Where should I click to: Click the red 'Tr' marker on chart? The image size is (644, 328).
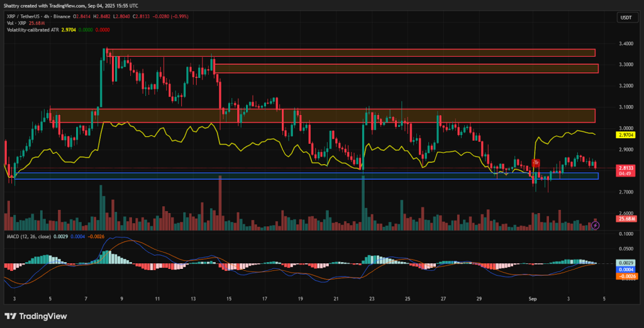pyautogui.click(x=536, y=163)
